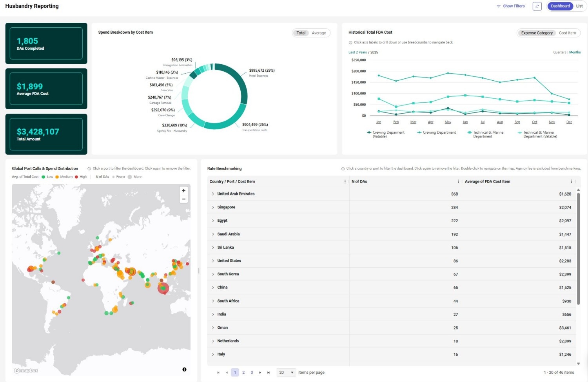The image size is (588, 382).
Task: Open the N of DAs column options menu
Action: 458,181
